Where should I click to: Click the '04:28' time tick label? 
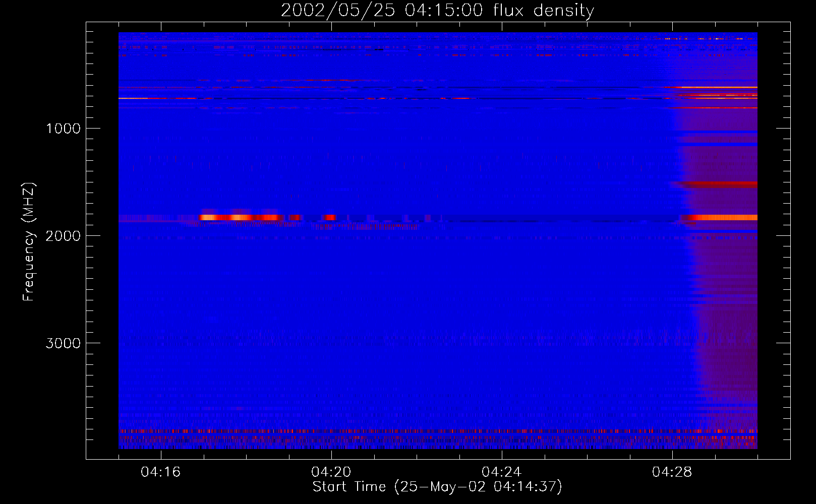[672, 472]
